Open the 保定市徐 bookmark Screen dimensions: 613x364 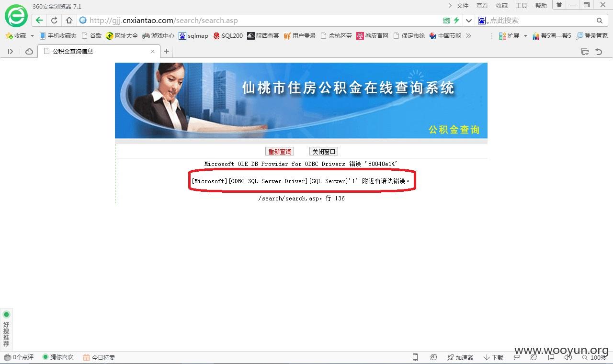click(x=409, y=36)
